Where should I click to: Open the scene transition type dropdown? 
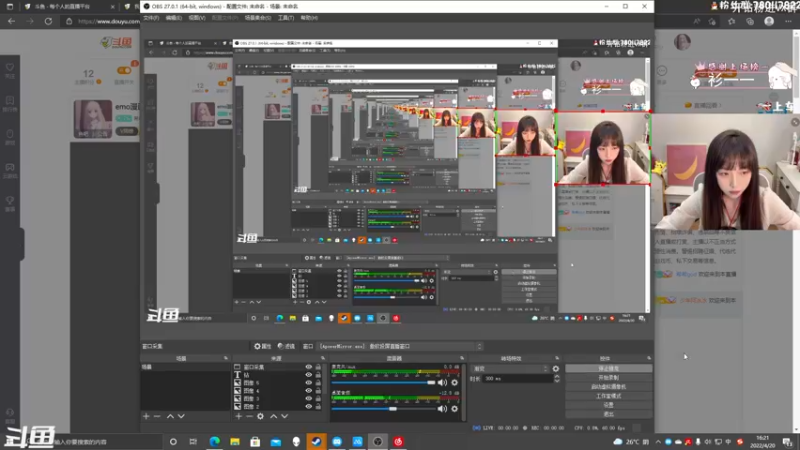pyautogui.click(x=510, y=369)
